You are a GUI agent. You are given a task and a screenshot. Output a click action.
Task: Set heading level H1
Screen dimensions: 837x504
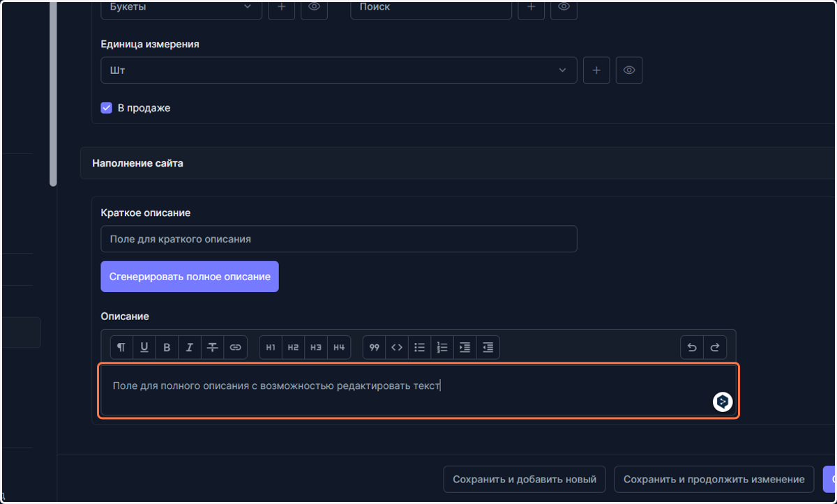coord(271,347)
